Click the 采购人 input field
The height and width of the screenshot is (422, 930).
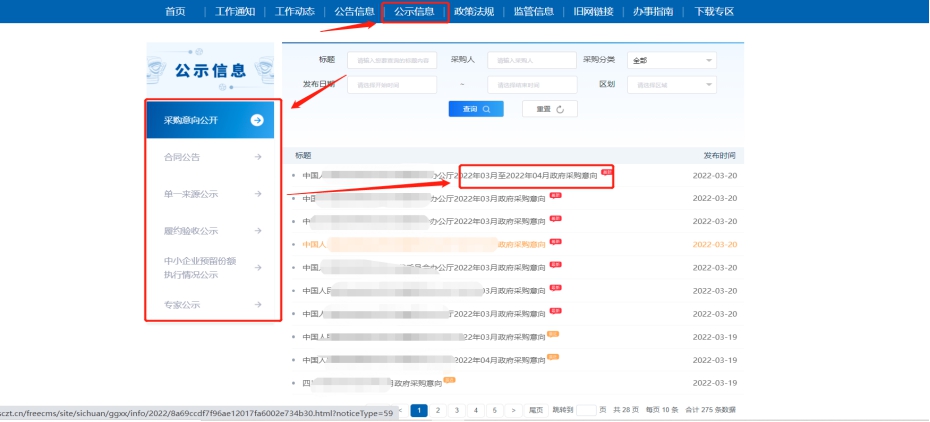531,60
